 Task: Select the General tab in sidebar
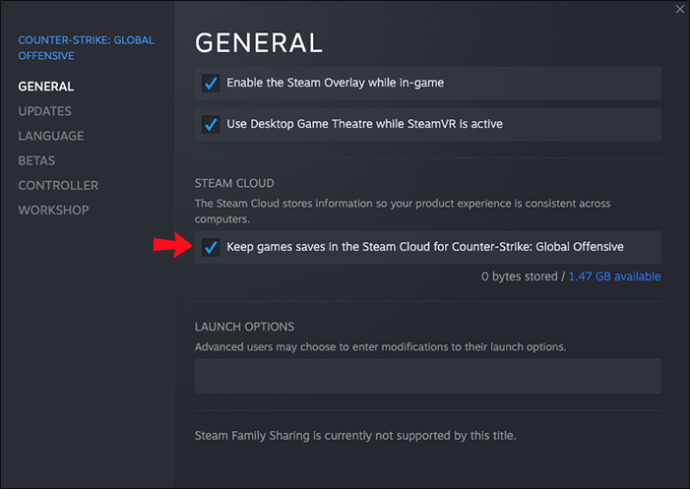(x=45, y=87)
